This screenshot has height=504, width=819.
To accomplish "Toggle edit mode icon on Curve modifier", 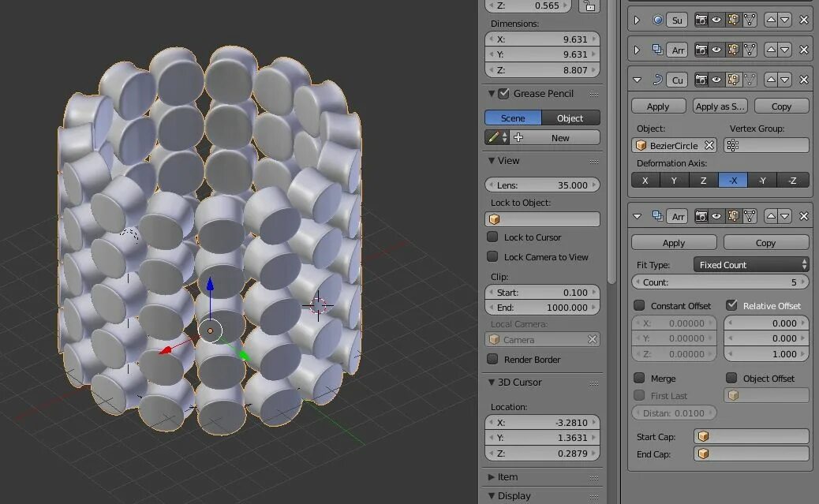I will coord(733,80).
